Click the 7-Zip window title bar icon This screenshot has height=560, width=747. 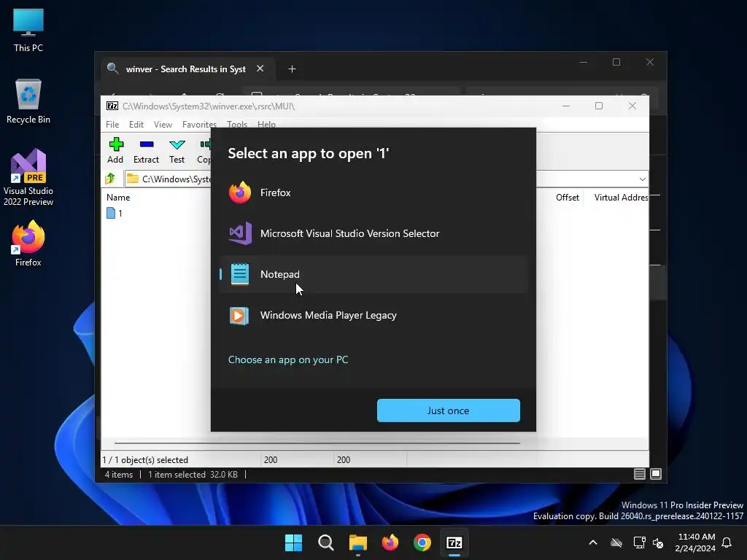(x=112, y=106)
